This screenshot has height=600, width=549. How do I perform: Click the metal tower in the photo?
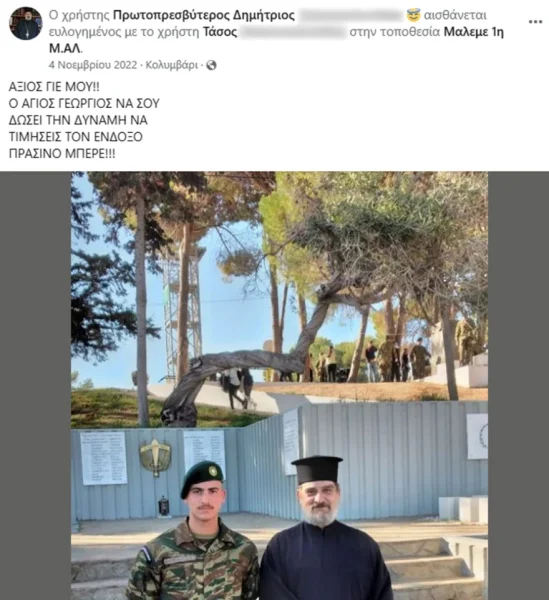[182, 314]
